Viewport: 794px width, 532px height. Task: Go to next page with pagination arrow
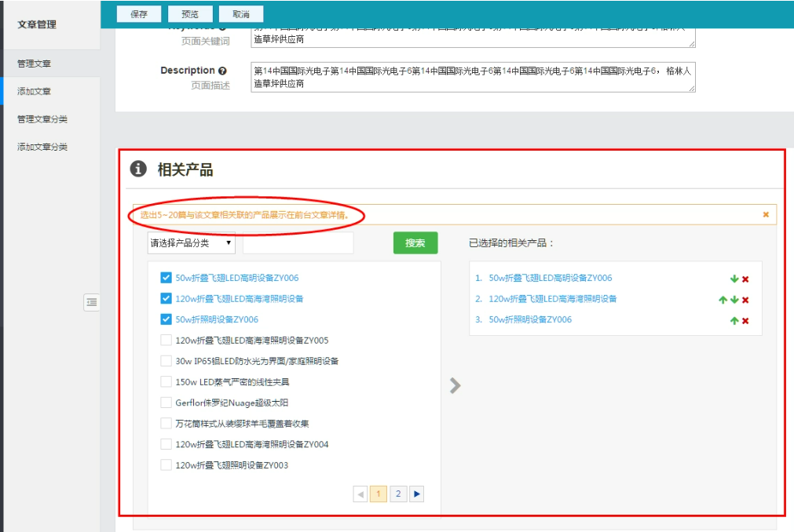click(417, 494)
